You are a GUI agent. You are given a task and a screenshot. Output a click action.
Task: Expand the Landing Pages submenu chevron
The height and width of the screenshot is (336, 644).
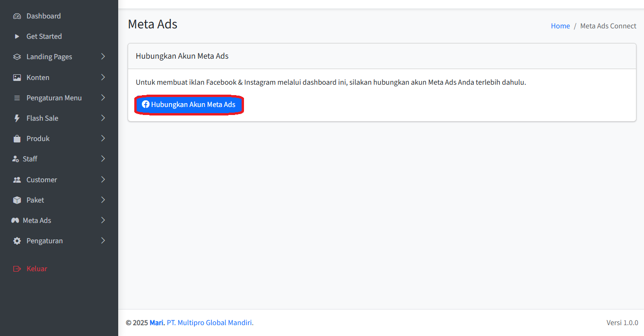(103, 57)
